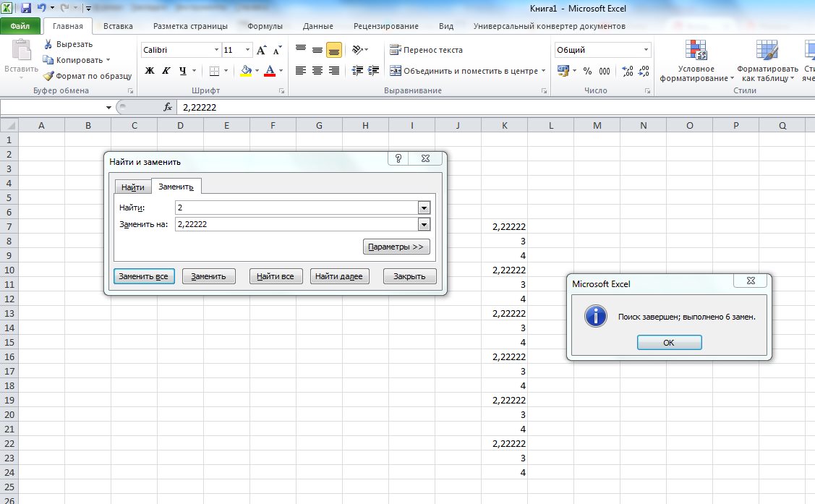Click the Cut (Вырезать) scissors icon
The width and height of the screenshot is (815, 504).
pyautogui.click(x=48, y=44)
